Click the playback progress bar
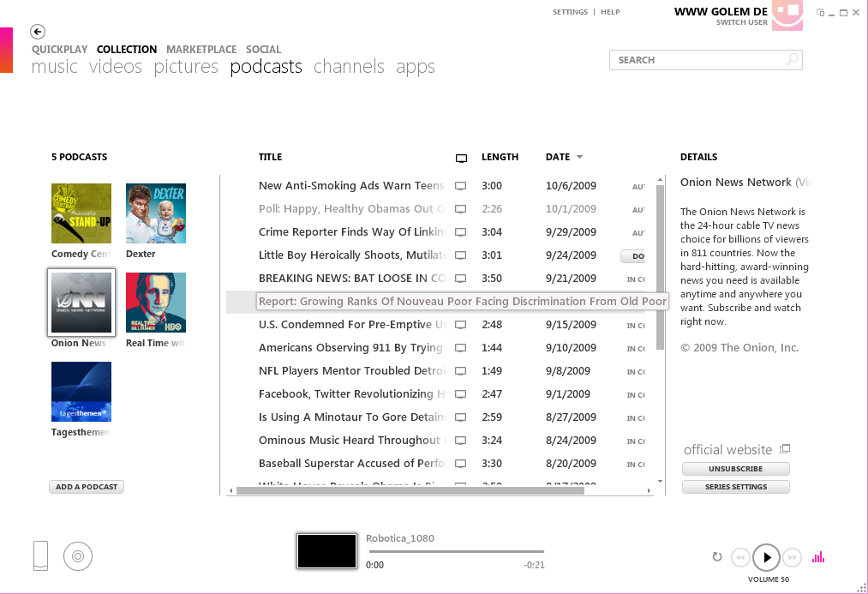Viewport: 868px width, 594px height. coord(454,551)
